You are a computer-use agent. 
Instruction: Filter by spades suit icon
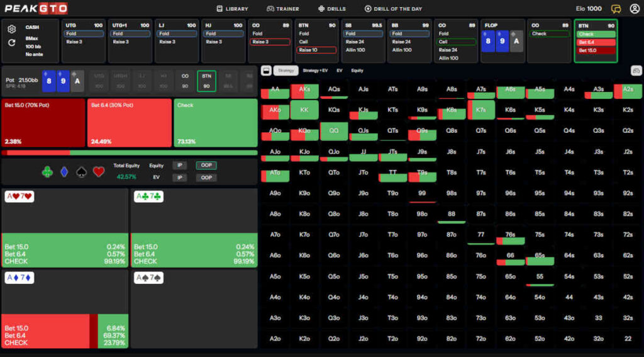[x=81, y=171]
